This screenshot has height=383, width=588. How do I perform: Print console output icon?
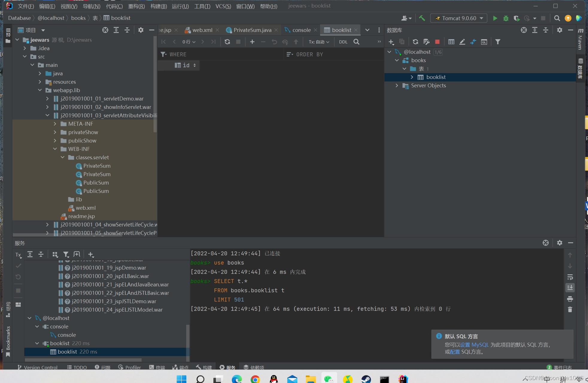coord(570,299)
